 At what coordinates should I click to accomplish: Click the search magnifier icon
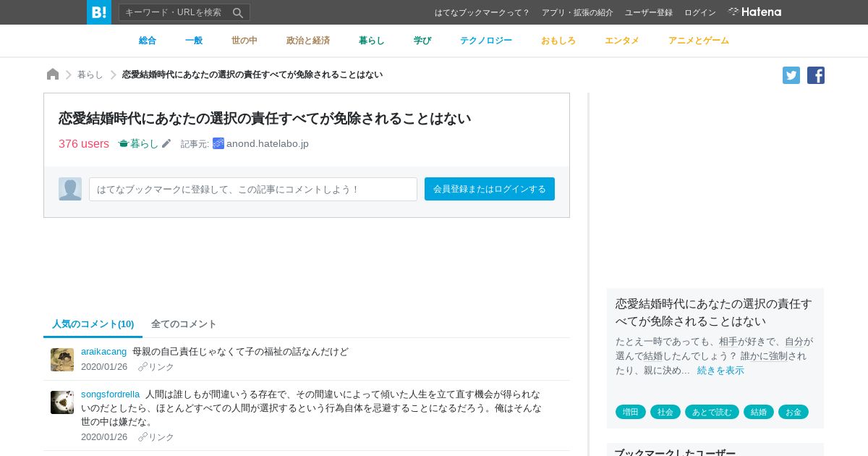[238, 12]
